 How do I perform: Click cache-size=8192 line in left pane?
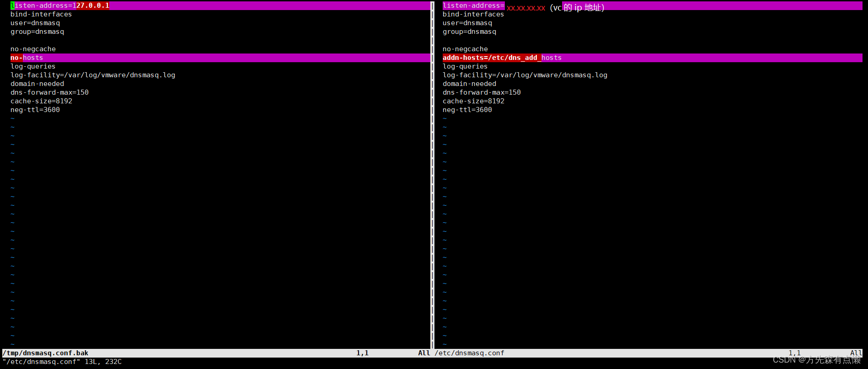coord(42,101)
